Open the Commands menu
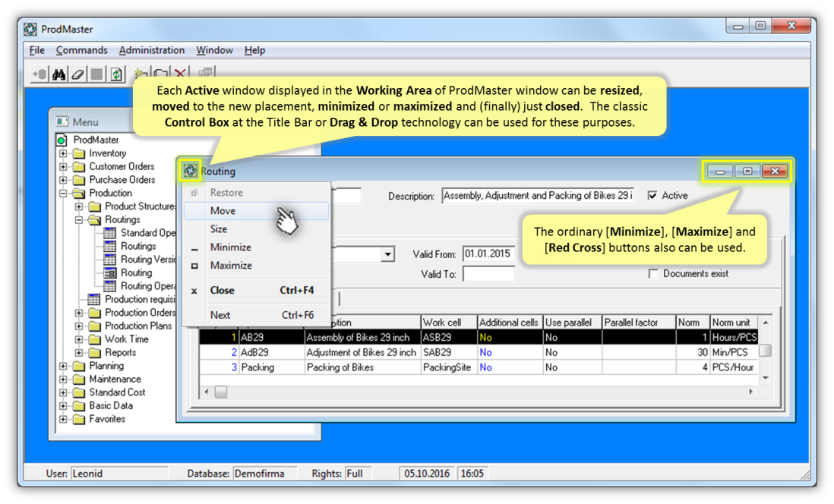 81,50
